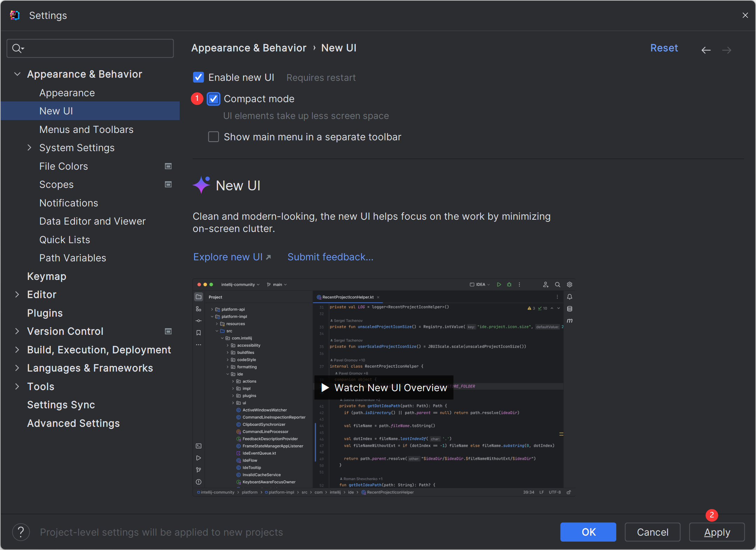Click the database icon in preview sidebar

click(570, 309)
